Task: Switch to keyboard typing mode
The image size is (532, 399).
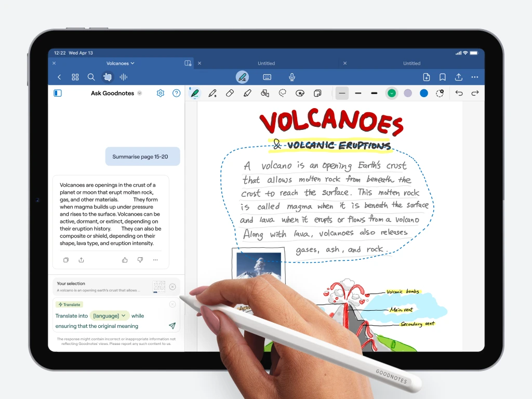Action: coord(267,77)
